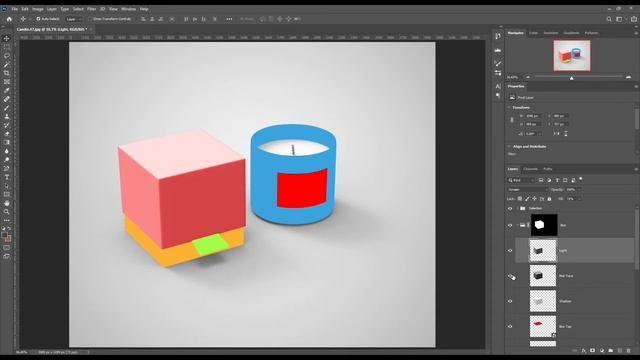Select the Lasso tool
Viewport: 640px width, 360px height.
pyautogui.click(x=7, y=56)
